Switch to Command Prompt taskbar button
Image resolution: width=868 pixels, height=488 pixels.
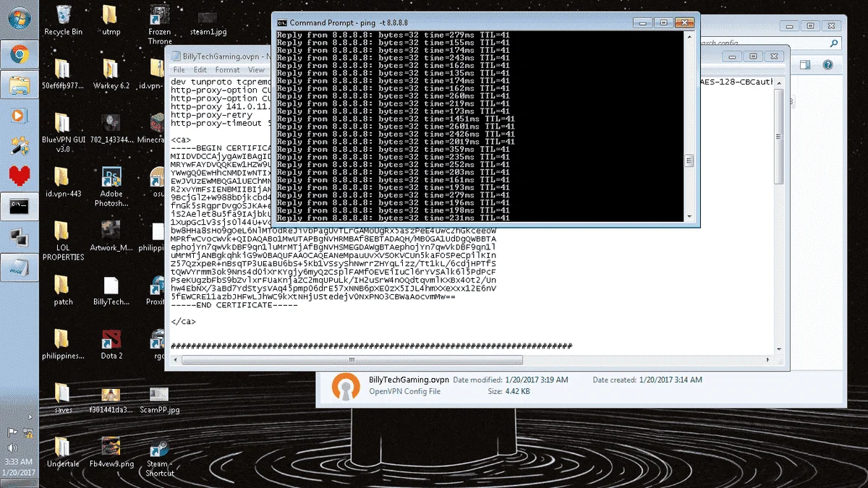pos(18,206)
